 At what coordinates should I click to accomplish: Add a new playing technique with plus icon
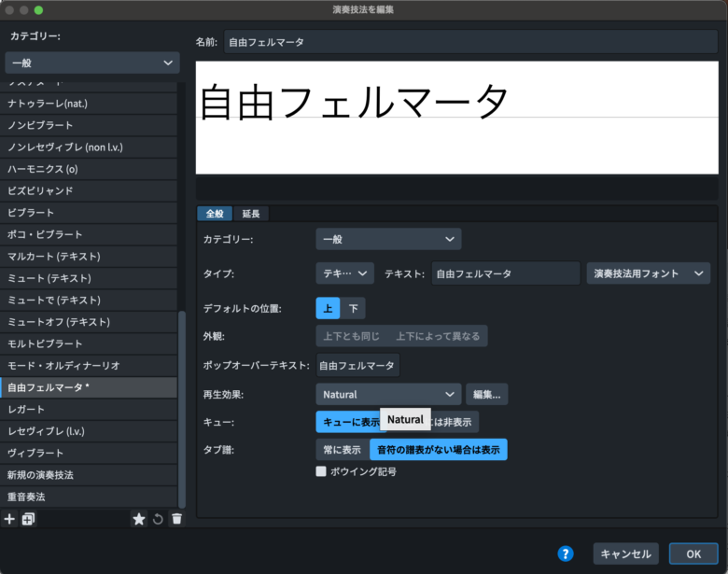tap(9, 519)
